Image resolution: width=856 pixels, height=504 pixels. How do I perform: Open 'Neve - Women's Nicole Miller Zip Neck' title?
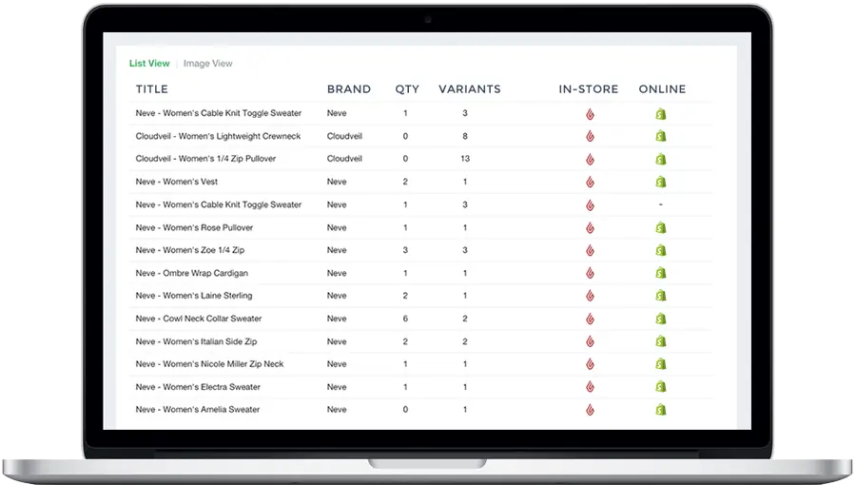[x=209, y=363]
